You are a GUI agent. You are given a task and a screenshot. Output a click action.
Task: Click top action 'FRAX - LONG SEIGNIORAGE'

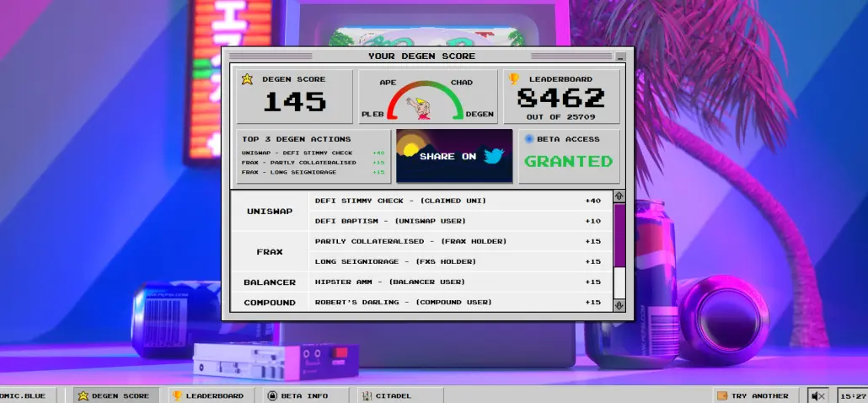pos(289,172)
